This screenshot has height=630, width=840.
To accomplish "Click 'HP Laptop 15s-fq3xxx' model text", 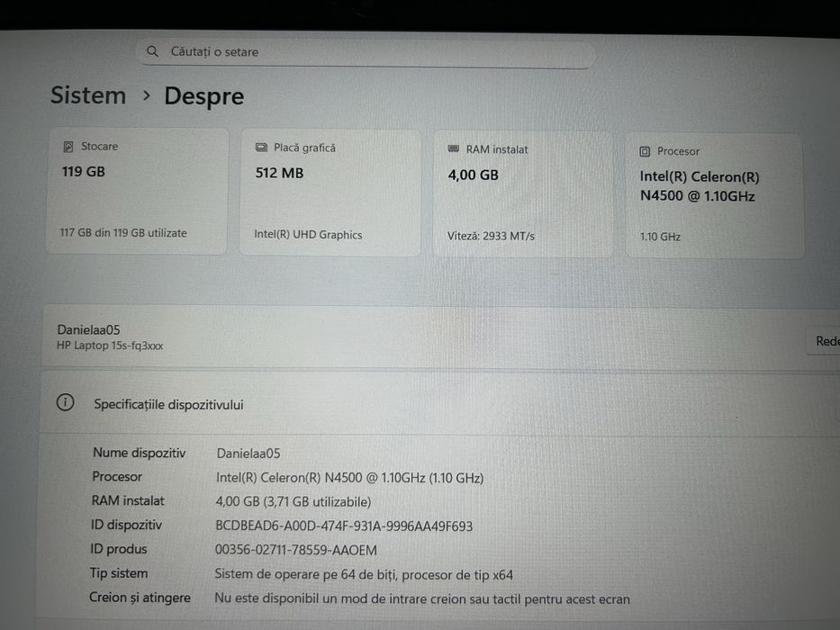I will pos(110,346).
